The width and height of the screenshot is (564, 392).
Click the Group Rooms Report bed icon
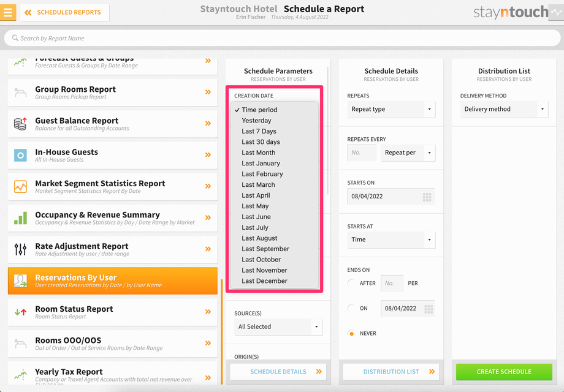pyautogui.click(x=20, y=92)
